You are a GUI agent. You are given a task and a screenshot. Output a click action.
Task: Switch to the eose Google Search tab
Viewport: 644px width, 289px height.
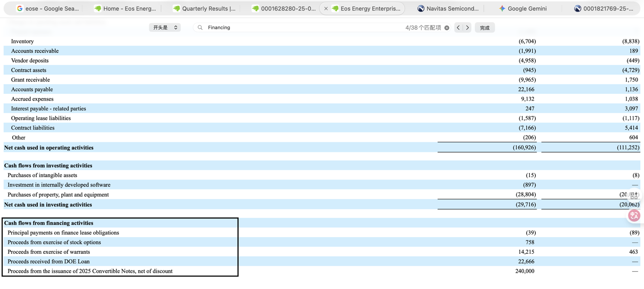coord(47,9)
